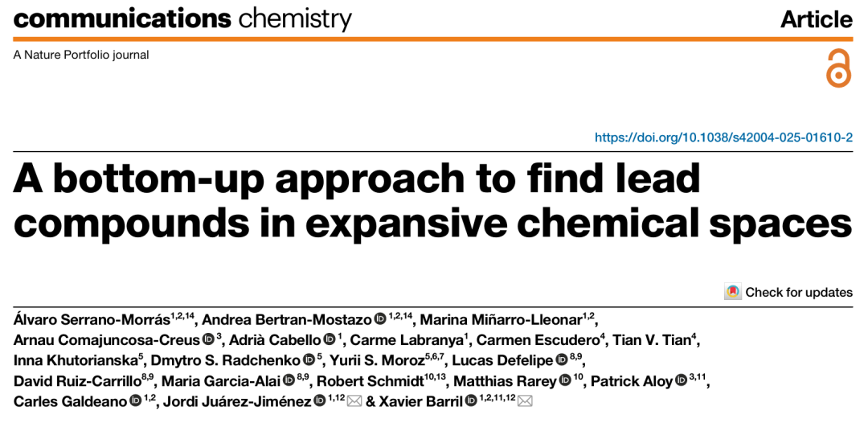This screenshot has height=423, width=868.
Task: Open Dmytro S. Radchenko's ORCID icon
Action: click(309, 360)
